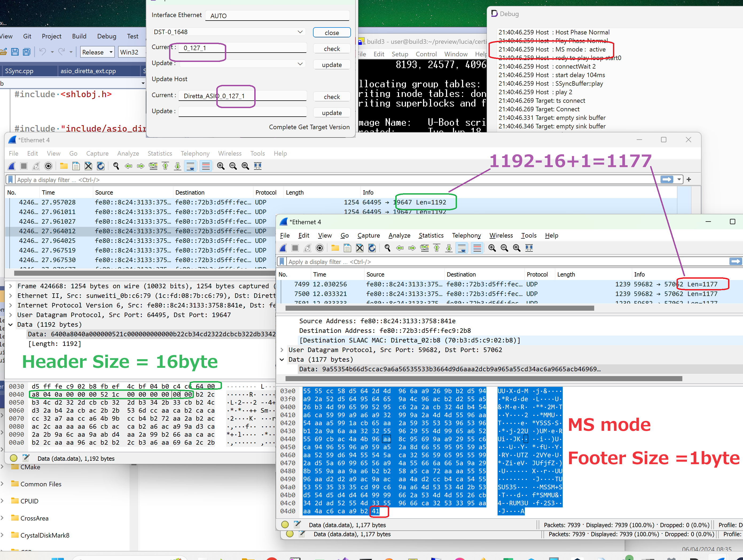The image size is (743, 560).
Task: Click Reload capture file icon
Action: pos(372,248)
